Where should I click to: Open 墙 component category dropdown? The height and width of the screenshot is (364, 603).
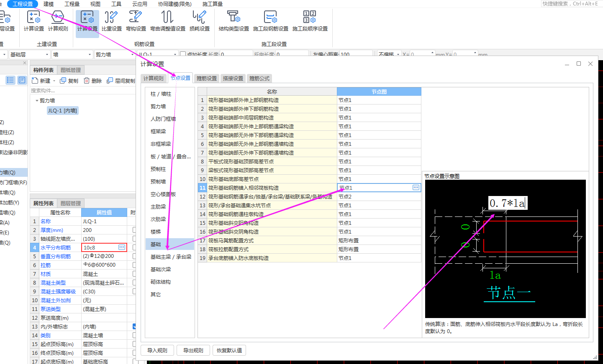click(x=72, y=54)
